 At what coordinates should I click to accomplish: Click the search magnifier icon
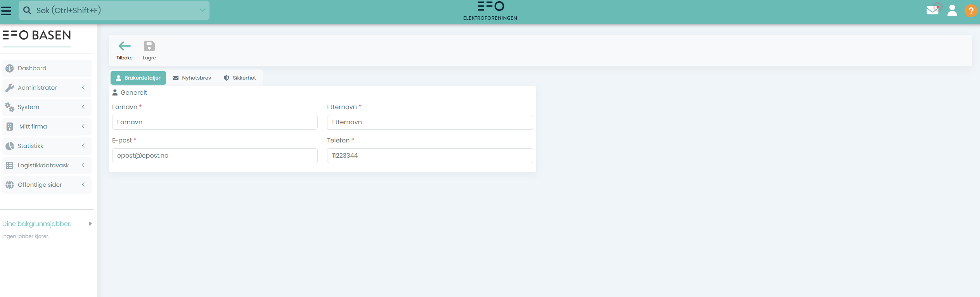27,10
